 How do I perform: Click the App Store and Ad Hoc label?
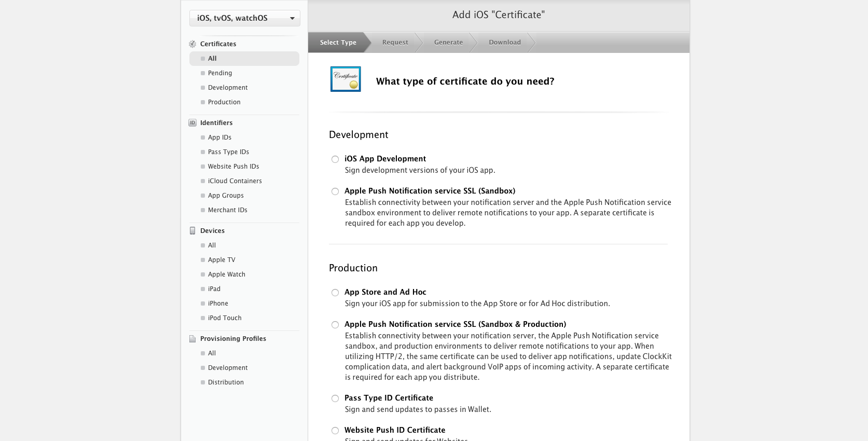385,292
